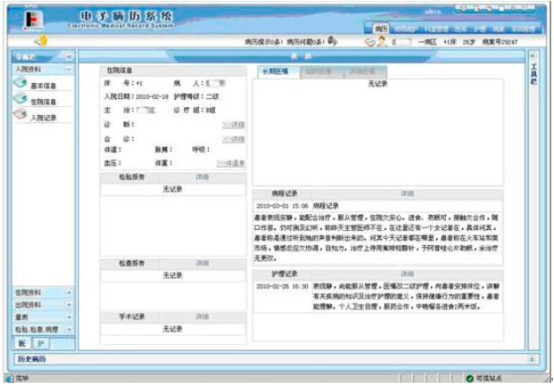554x384 pixels.
Task: Click the notebook icon before patient avatar
Action: pyautogui.click(x=370, y=42)
